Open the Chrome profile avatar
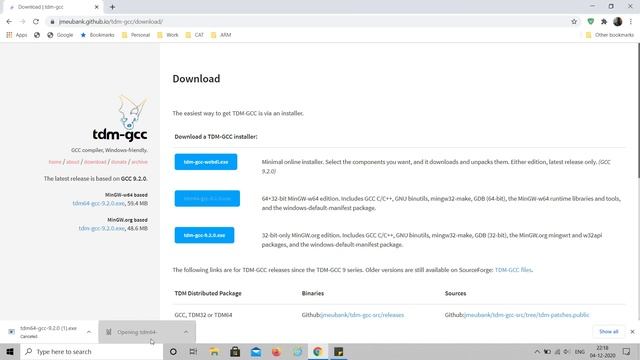The width and height of the screenshot is (640, 360). pos(618,22)
